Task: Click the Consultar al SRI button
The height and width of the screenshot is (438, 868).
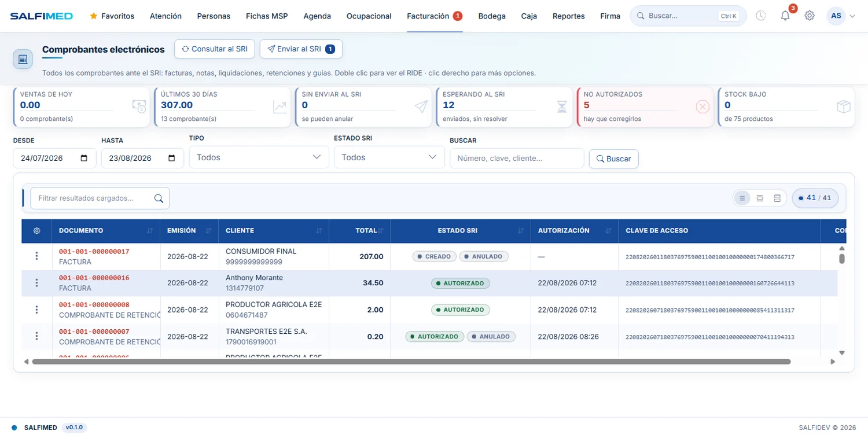Action: 215,49
